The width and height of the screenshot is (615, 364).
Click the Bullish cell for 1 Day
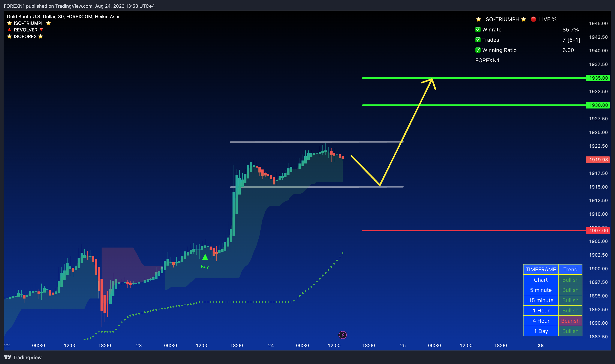point(570,331)
